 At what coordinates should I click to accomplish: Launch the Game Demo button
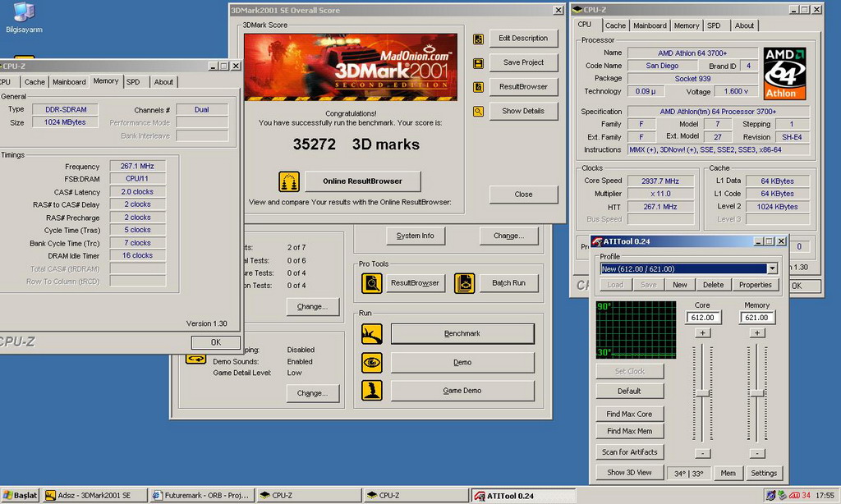462,391
